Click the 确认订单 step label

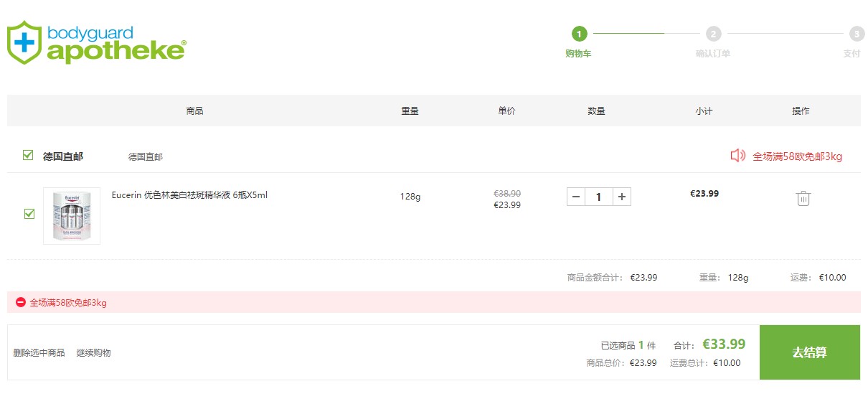point(713,54)
